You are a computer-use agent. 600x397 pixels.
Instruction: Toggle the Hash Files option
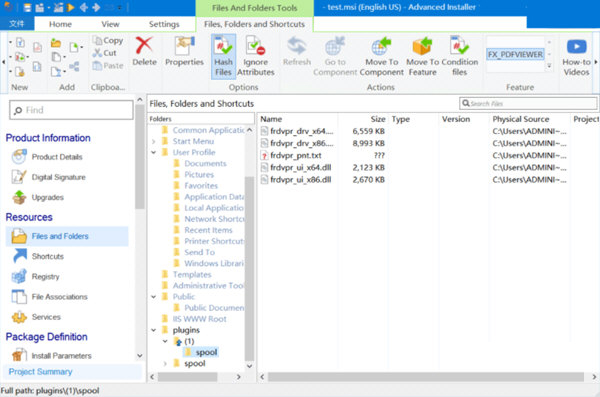pos(223,57)
